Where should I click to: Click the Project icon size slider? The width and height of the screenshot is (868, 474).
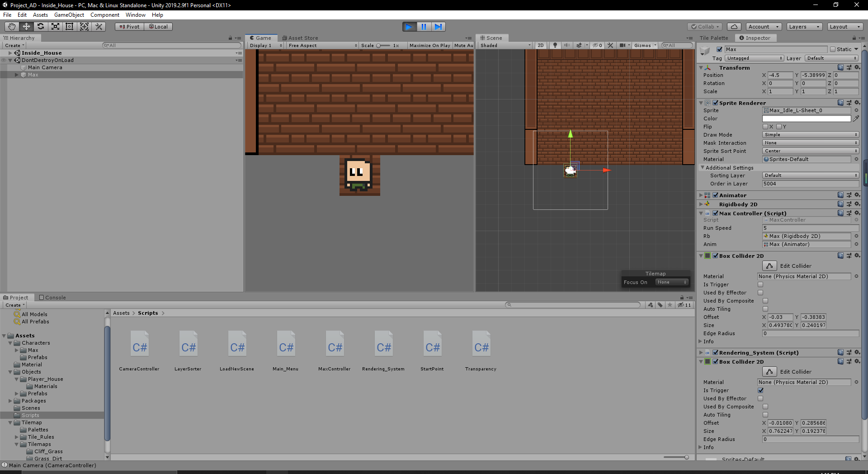coord(676,457)
